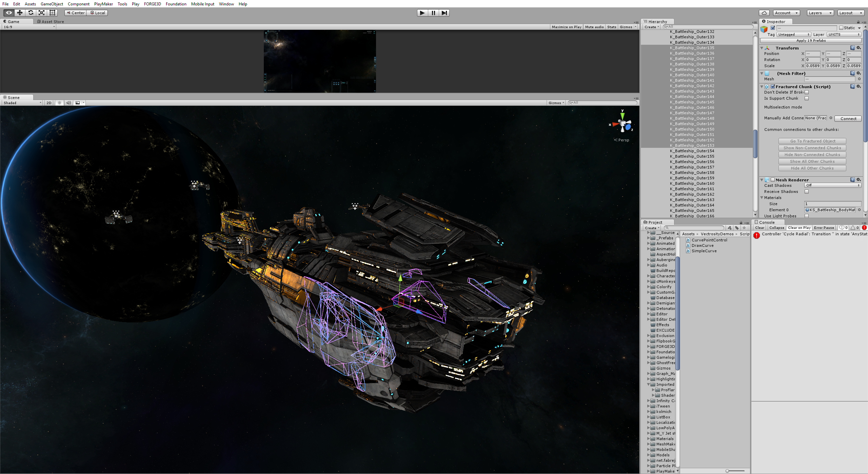
Task: Open the 16:9 aspect ratio dropdown
Action: click(x=29, y=27)
